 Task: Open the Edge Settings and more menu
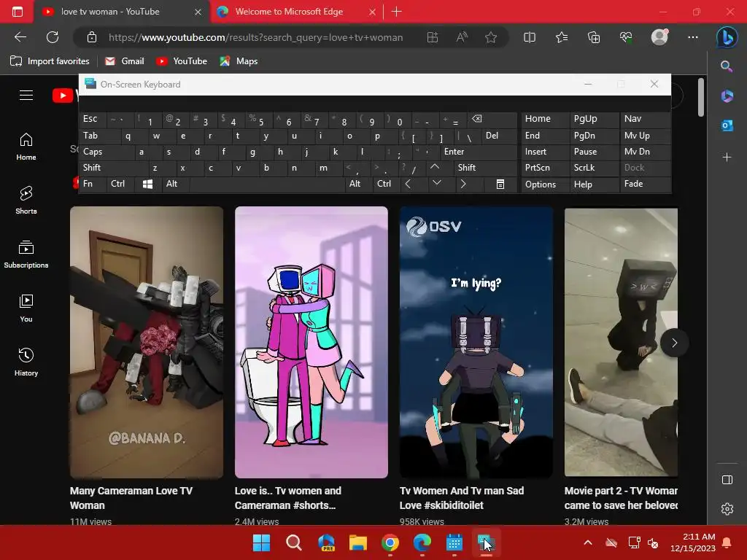pyautogui.click(x=693, y=37)
